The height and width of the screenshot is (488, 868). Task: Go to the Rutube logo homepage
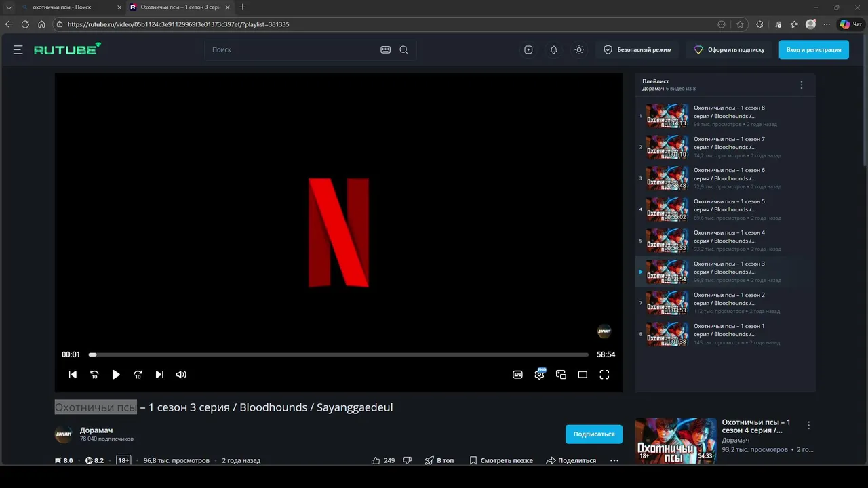[68, 49]
